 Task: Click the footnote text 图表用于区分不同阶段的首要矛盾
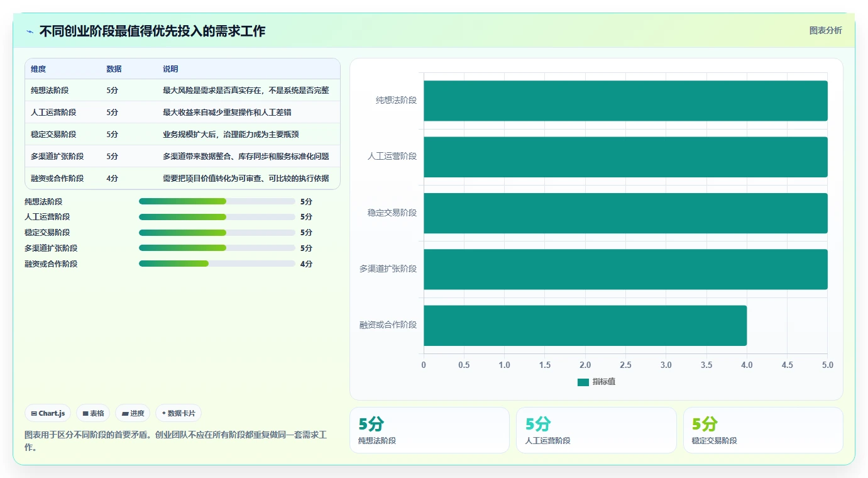point(175,441)
